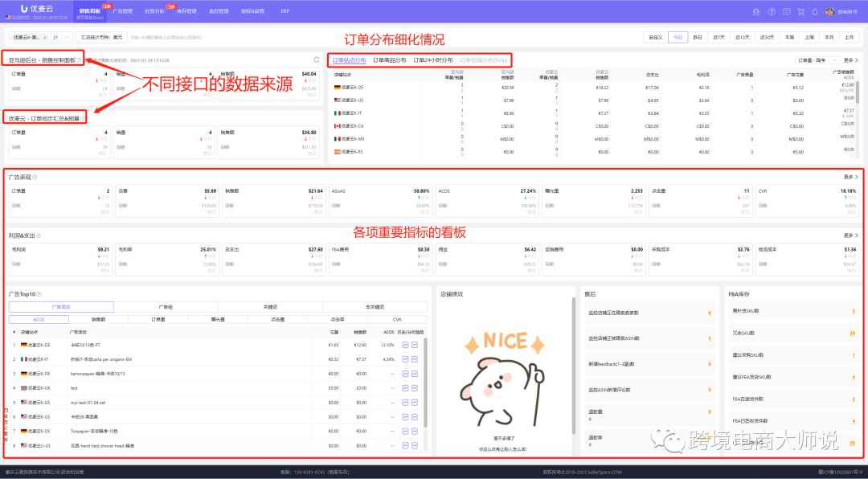Open hourly trend icon for Tonpapier row
The image size is (868, 479).
[415, 431]
